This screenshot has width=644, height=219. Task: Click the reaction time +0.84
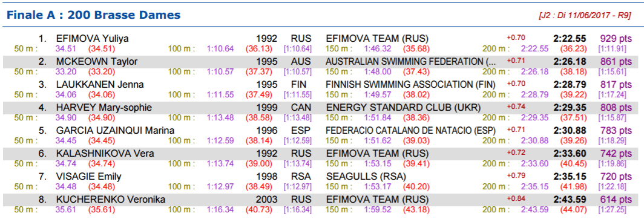(516, 199)
